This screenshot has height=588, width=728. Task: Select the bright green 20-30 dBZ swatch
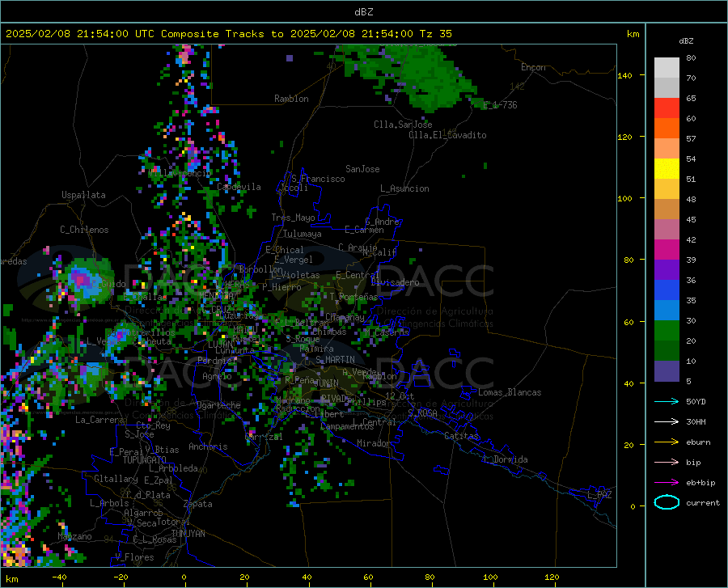coord(667,331)
